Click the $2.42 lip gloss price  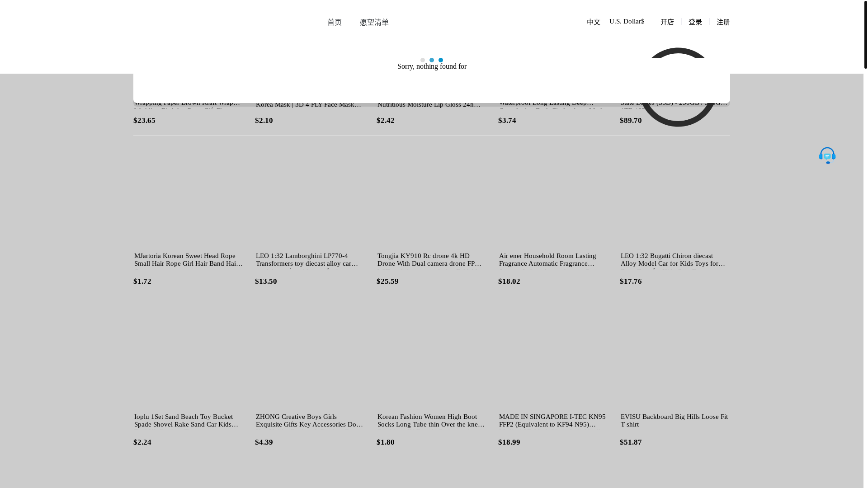(x=386, y=120)
